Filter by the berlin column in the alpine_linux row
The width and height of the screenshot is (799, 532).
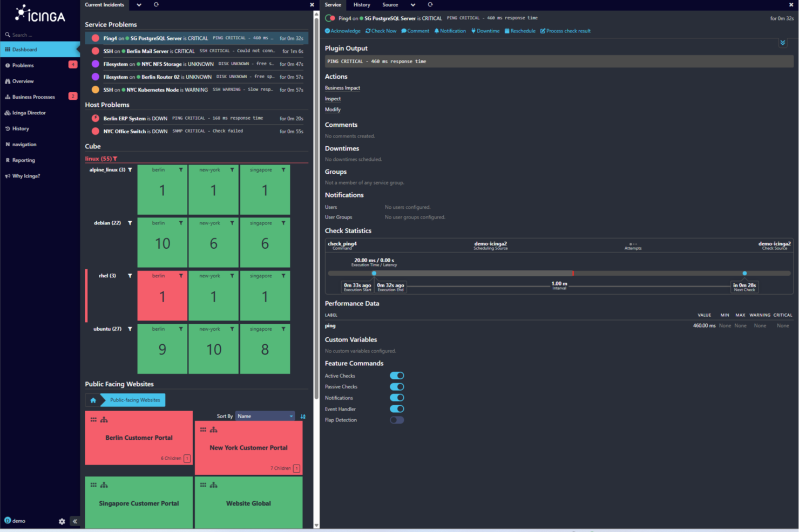181,170
